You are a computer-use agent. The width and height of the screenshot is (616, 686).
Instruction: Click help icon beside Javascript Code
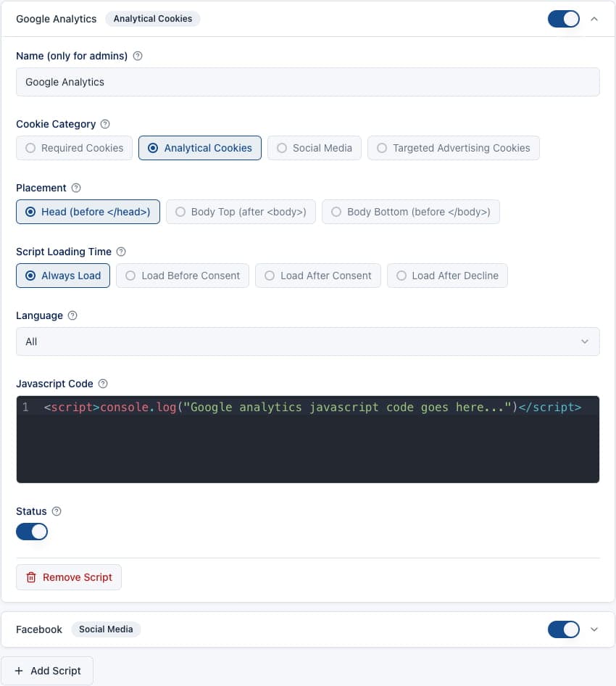[103, 384]
